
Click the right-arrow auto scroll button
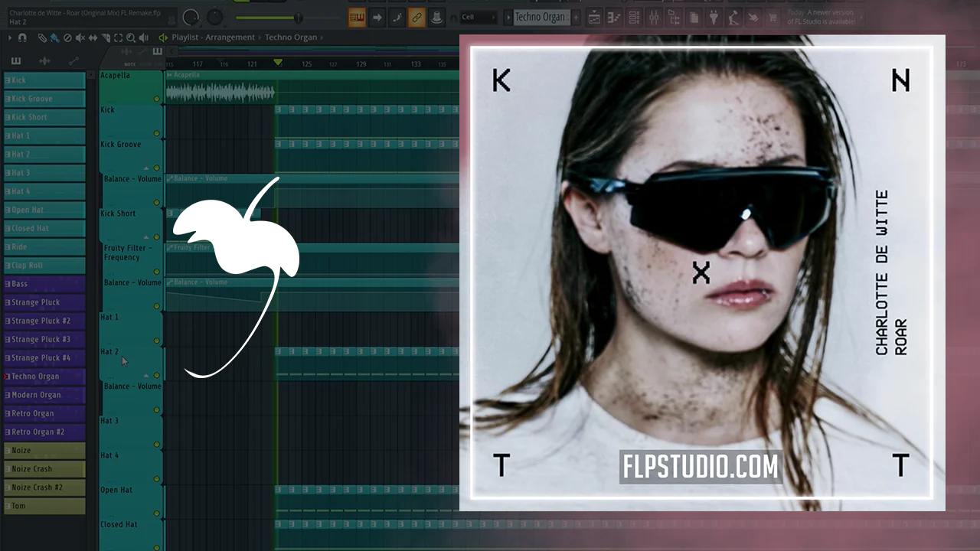(377, 17)
